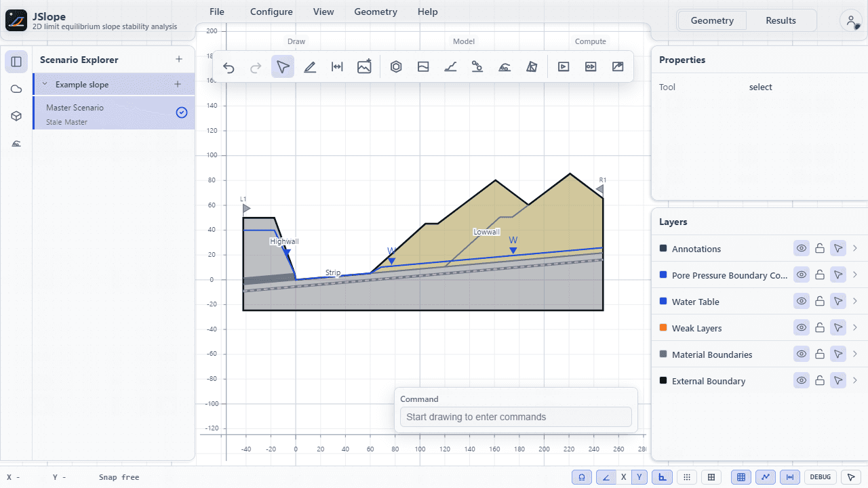Click the fast-forward compute all icon
868x488 pixels.
[x=591, y=67]
